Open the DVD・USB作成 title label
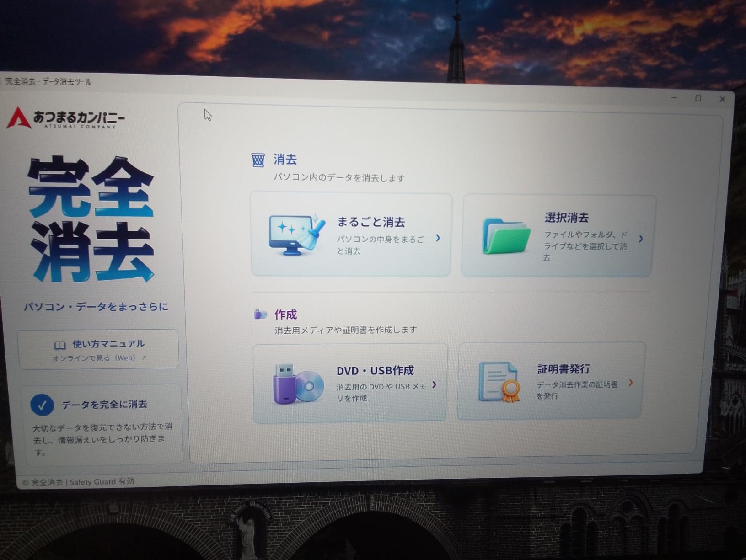746x560 pixels. pos(375,370)
